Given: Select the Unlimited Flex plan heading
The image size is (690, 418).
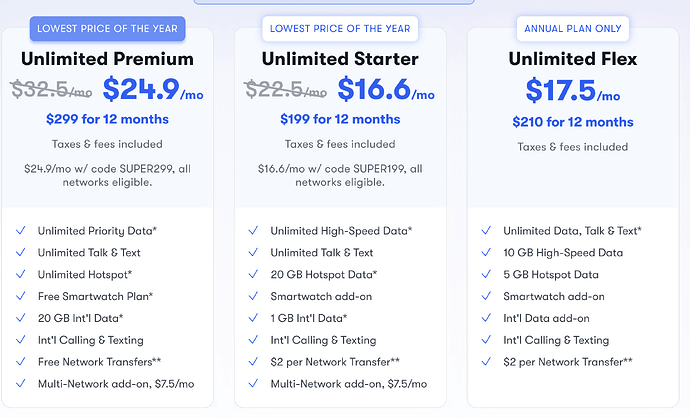Looking at the screenshot, I should tap(574, 59).
